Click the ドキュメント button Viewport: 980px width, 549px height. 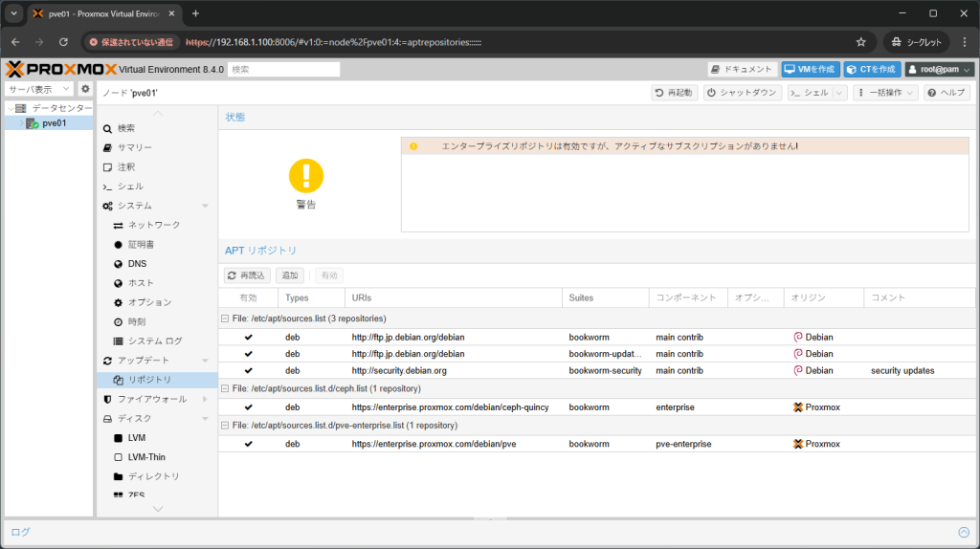[743, 69]
